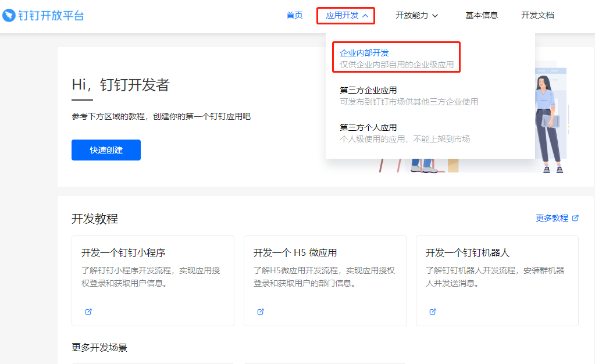Screen dimensions: 595x364
Task: Select 第三方个人应用 from the dropdown
Action: click(368, 127)
